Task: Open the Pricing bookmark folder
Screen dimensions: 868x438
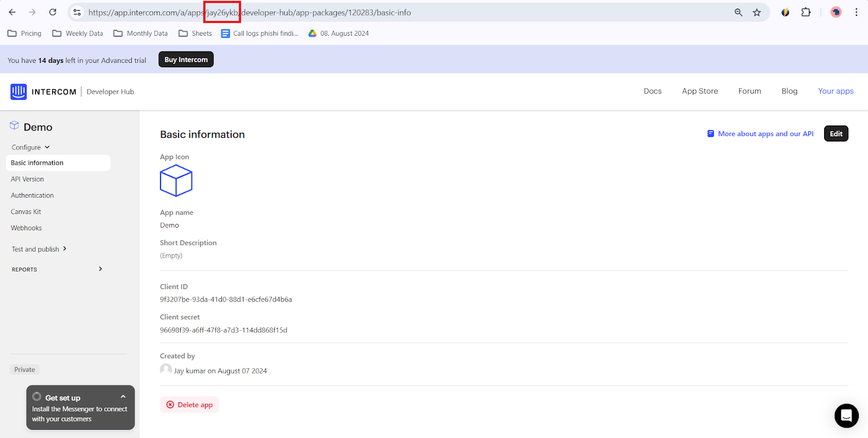Action: (x=24, y=33)
